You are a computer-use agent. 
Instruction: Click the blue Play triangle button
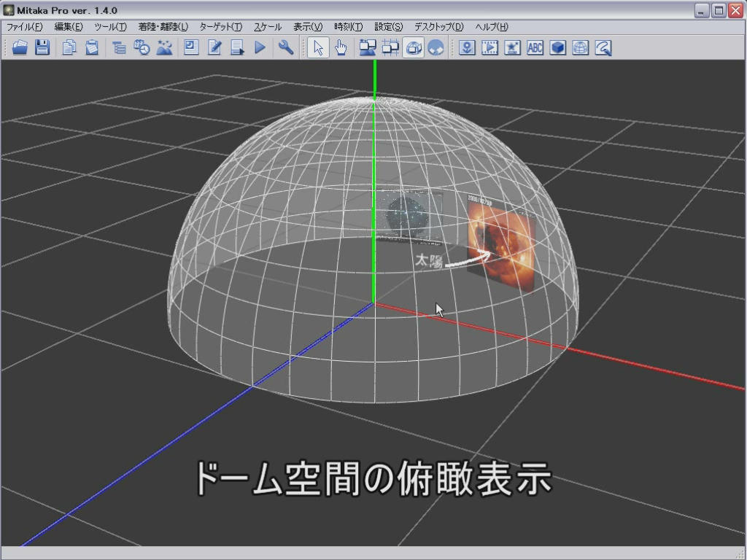coord(260,47)
